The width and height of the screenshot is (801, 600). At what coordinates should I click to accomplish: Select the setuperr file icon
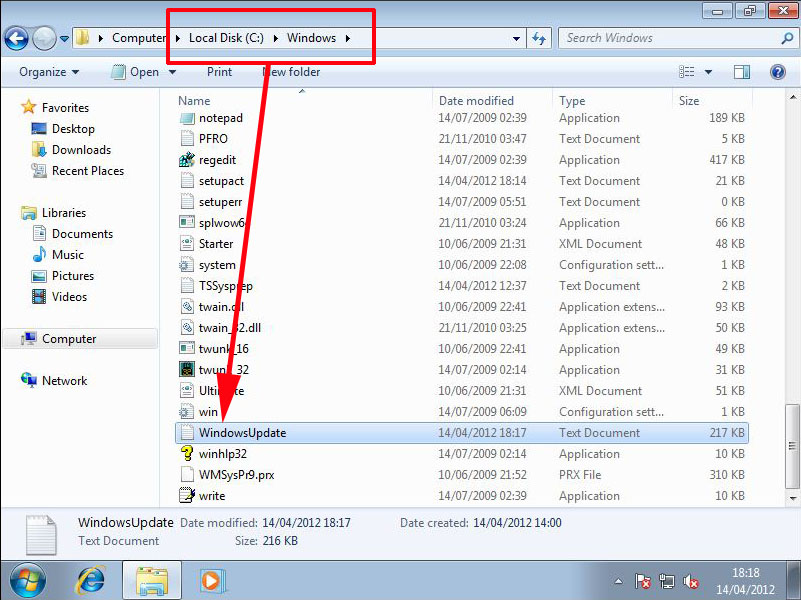click(x=187, y=202)
